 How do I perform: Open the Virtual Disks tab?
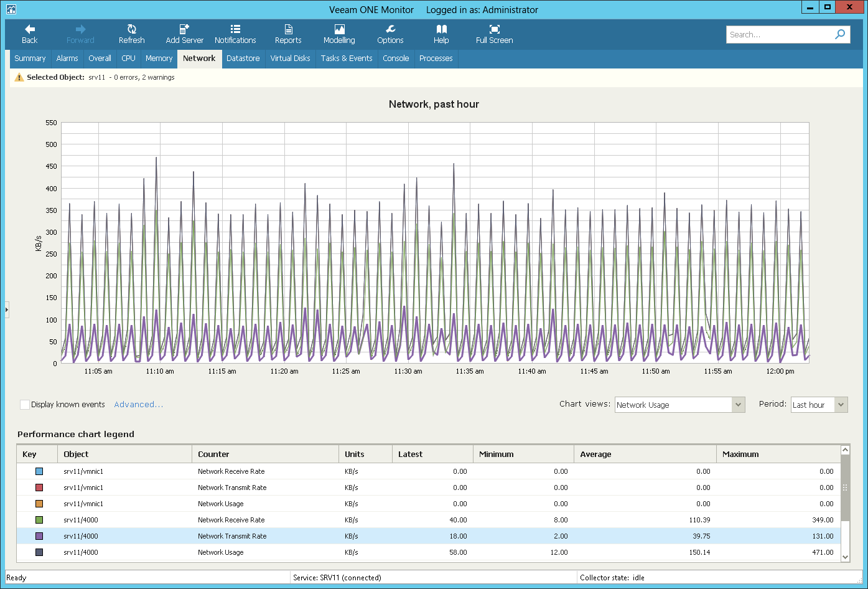[x=290, y=59]
